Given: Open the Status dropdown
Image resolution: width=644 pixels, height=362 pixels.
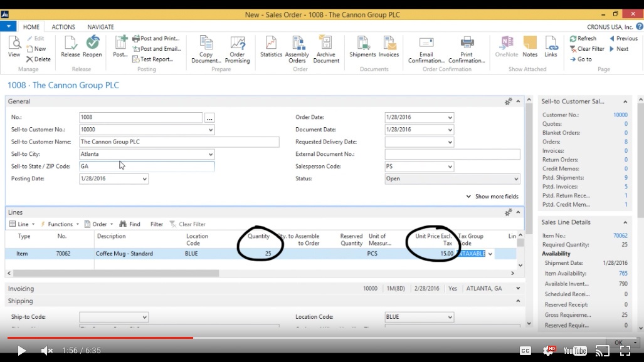Looking at the screenshot, I should pos(516,179).
